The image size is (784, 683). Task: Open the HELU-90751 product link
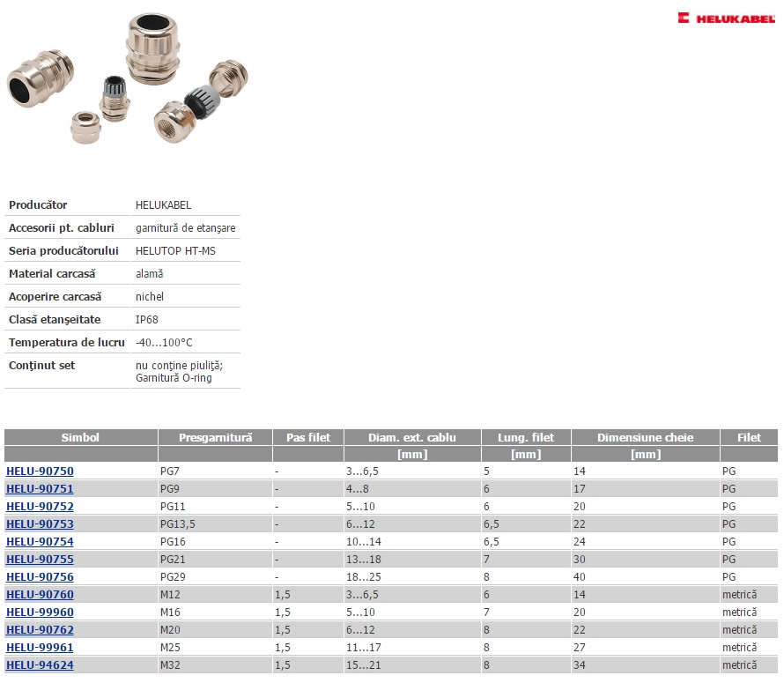point(40,488)
